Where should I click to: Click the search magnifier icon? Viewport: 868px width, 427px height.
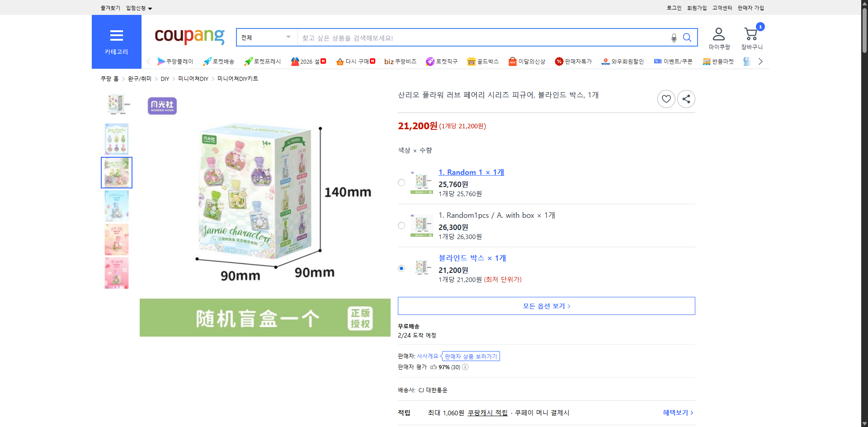(x=687, y=38)
